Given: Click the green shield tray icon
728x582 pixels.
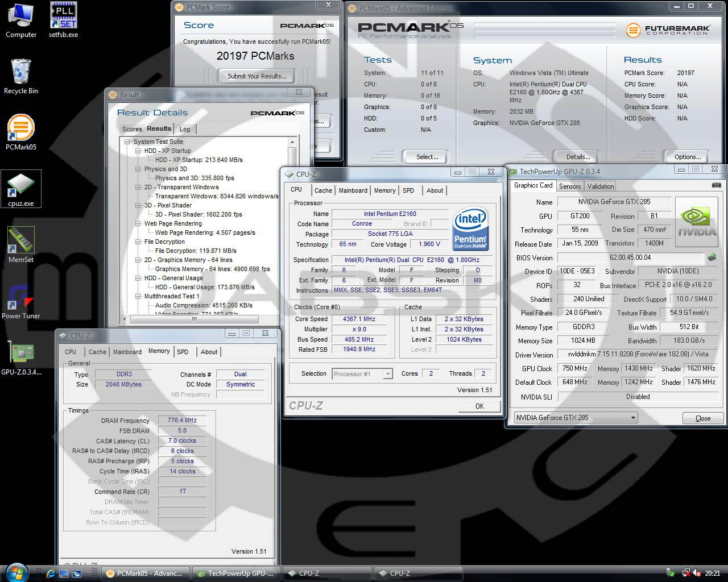Looking at the screenshot, I should point(671,573).
